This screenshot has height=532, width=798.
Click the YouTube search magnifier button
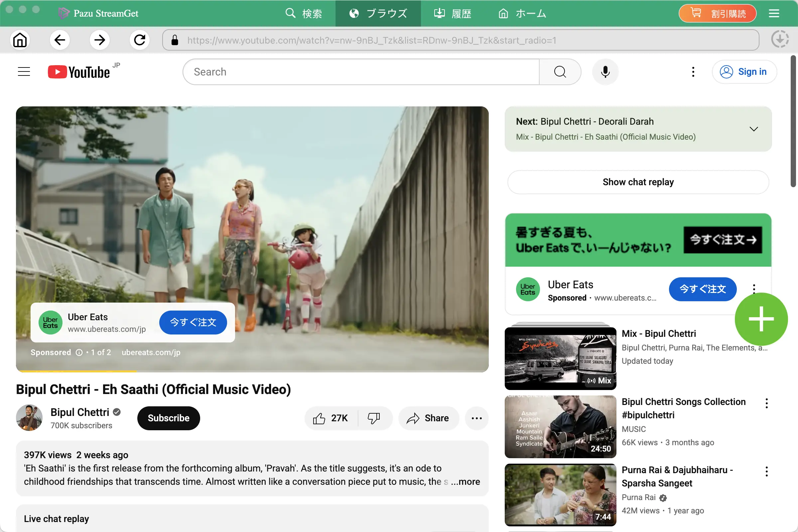point(560,72)
